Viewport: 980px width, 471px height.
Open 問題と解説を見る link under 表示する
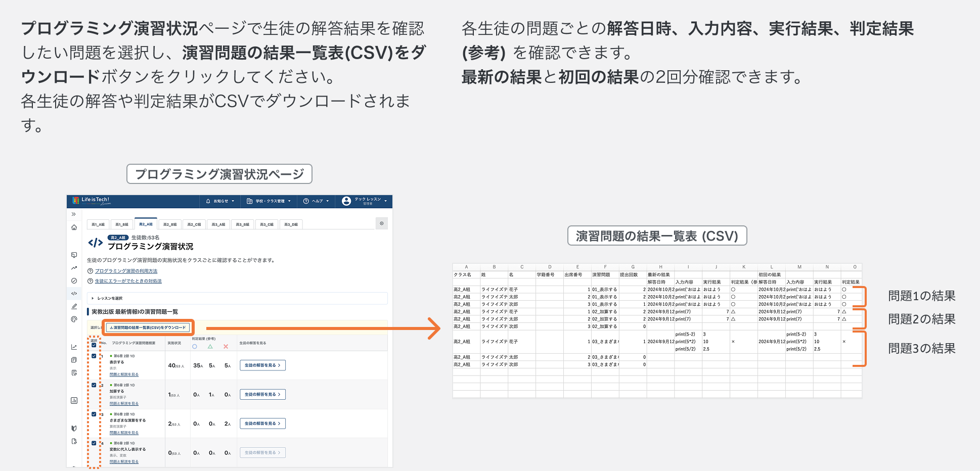click(x=124, y=374)
